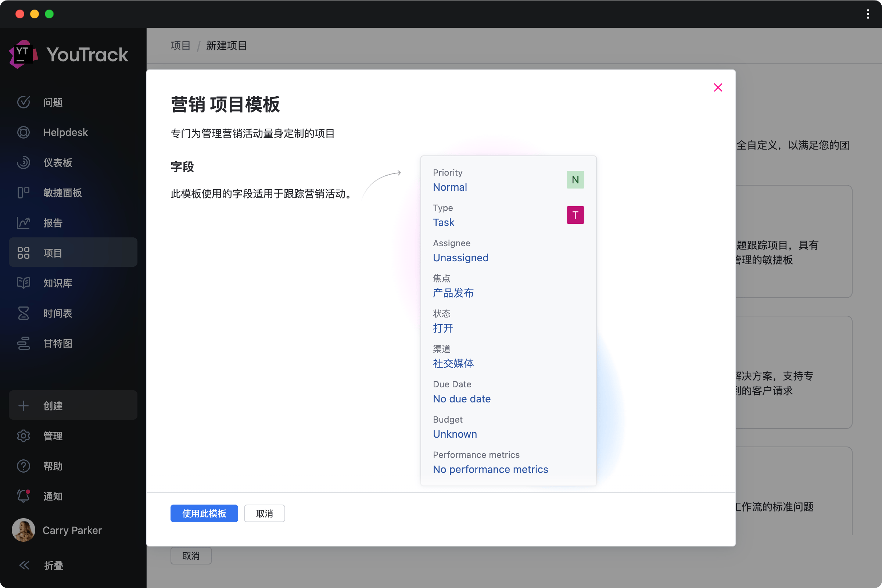Open the three-dot window menu at top right

[x=868, y=14]
